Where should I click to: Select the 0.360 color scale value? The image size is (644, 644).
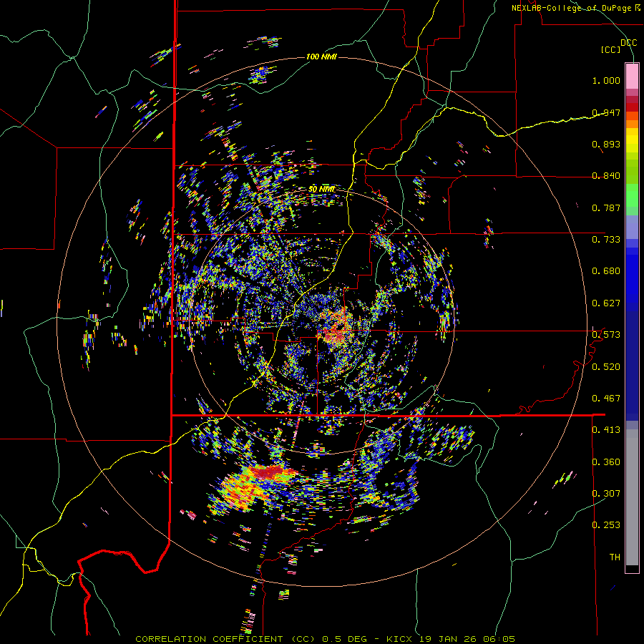(606, 462)
